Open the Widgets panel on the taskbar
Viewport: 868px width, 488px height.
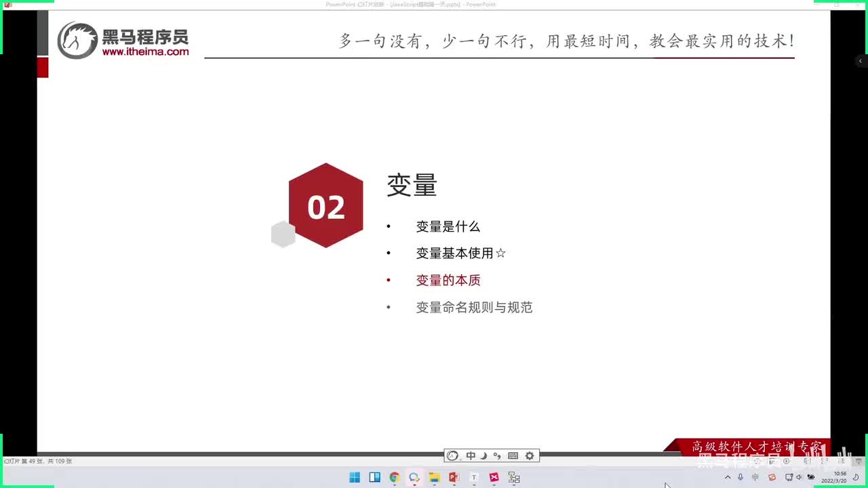coord(374,477)
